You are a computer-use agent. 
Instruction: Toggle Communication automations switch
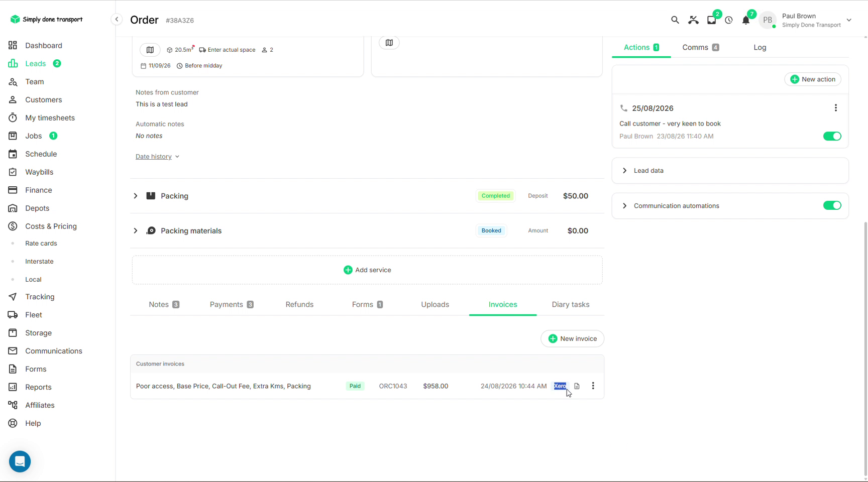pos(832,205)
